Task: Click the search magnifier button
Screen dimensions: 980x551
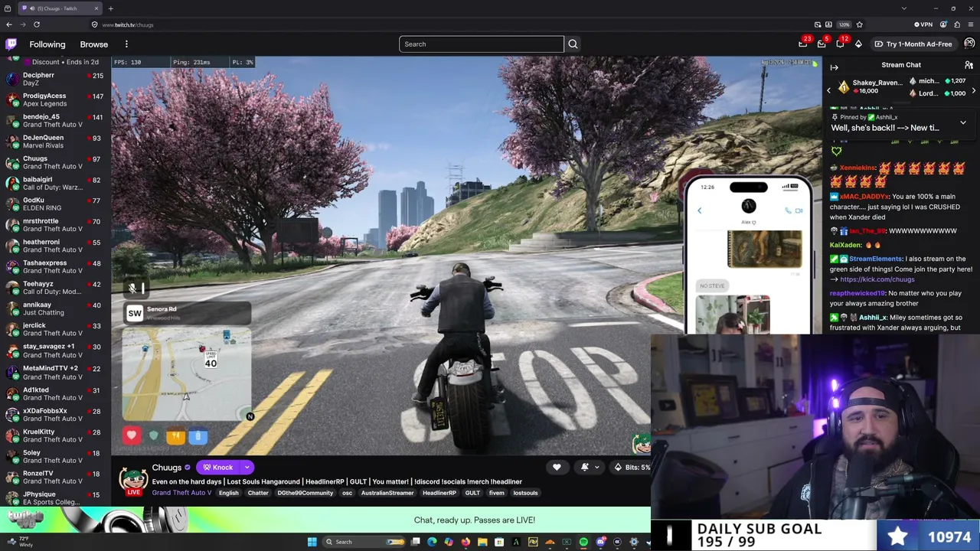Action: pos(573,44)
